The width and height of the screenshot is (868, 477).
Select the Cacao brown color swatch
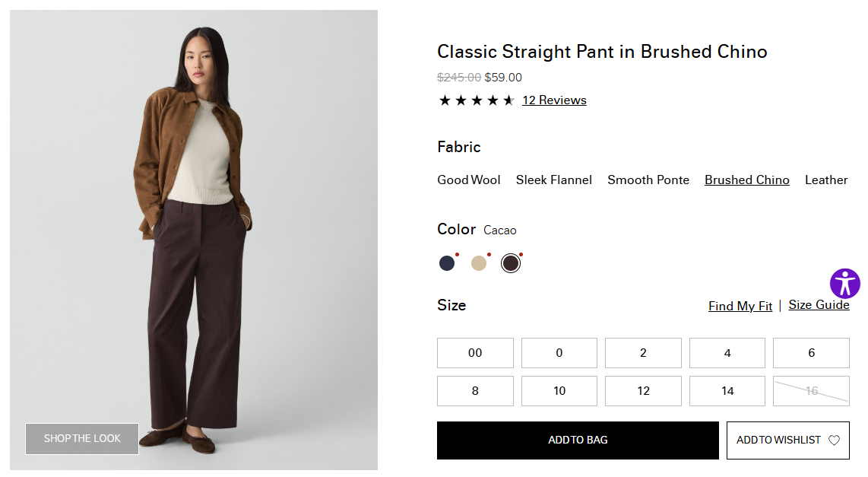click(x=511, y=263)
